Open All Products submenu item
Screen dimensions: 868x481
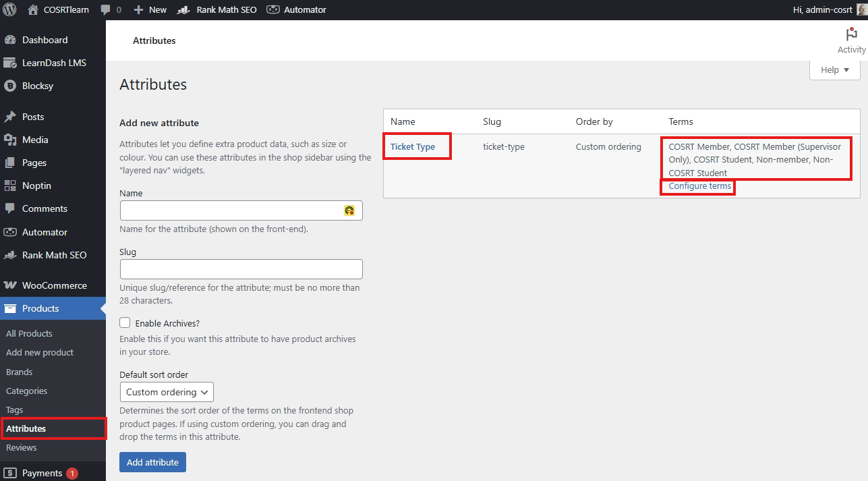[29, 333]
